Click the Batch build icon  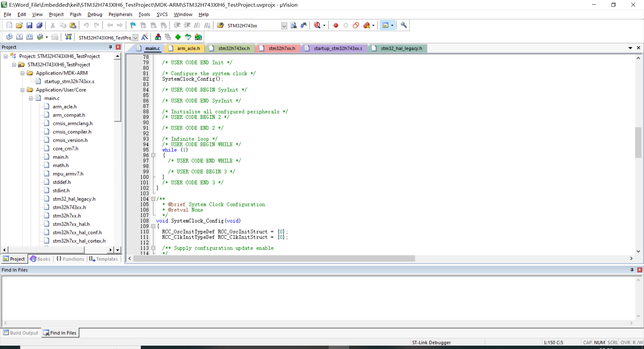pyautogui.click(x=40, y=37)
